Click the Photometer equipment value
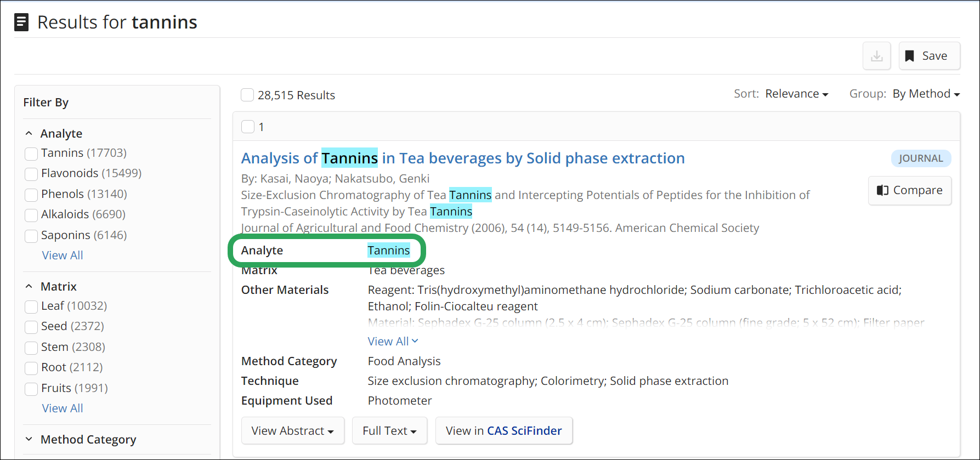This screenshot has width=980, height=460. (x=400, y=401)
